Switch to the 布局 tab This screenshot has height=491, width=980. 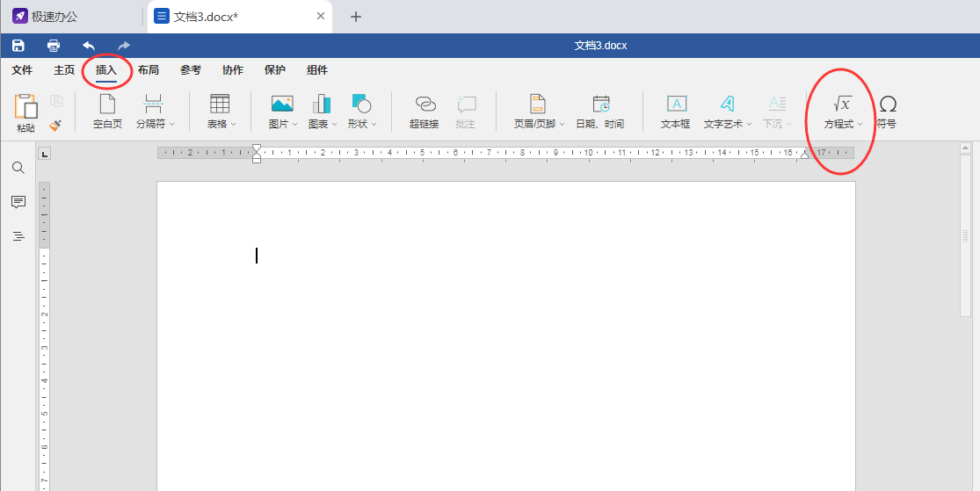tap(149, 70)
